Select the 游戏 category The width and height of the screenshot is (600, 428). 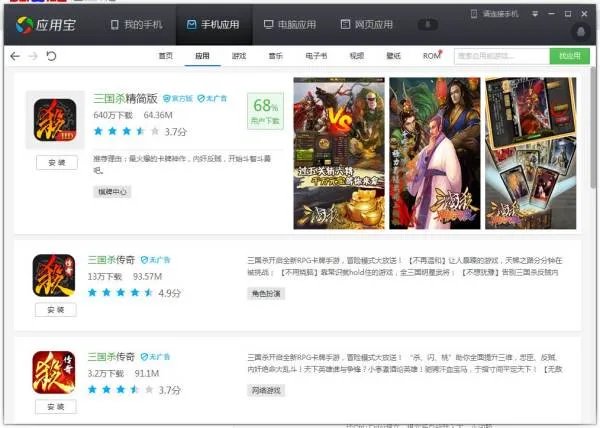(239, 56)
